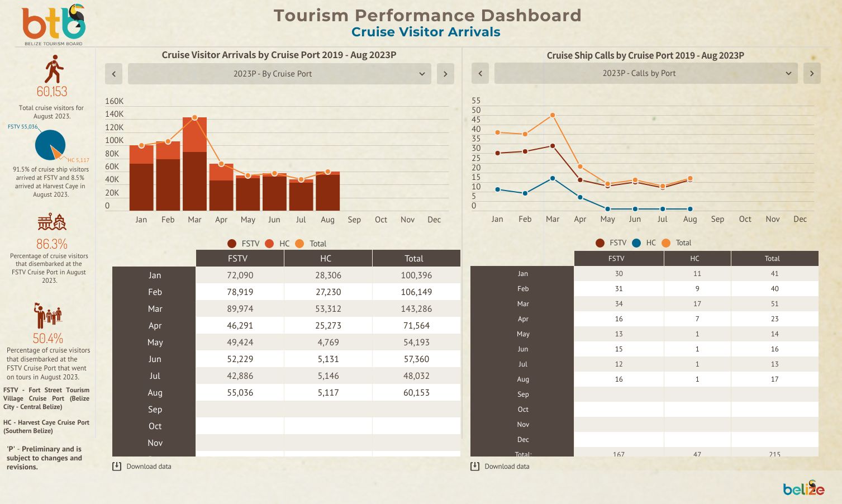Toggle HC series in ship calls legend

pos(644,243)
